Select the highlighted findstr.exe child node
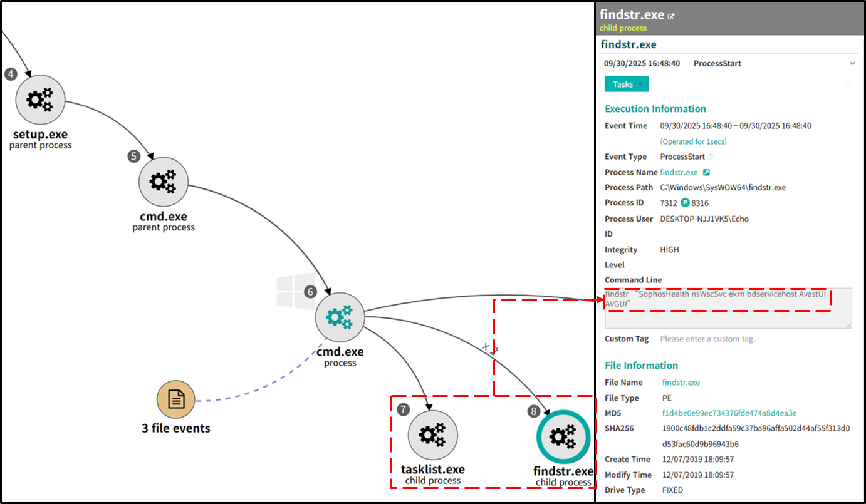The image size is (866, 504). tap(563, 436)
